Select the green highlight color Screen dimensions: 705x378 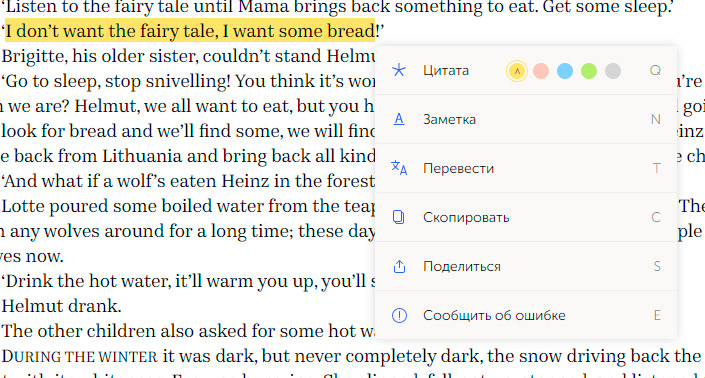(589, 71)
